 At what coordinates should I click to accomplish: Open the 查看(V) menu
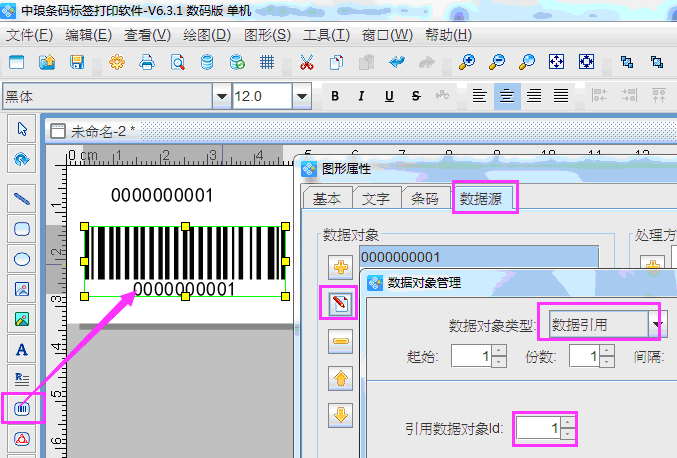(147, 35)
